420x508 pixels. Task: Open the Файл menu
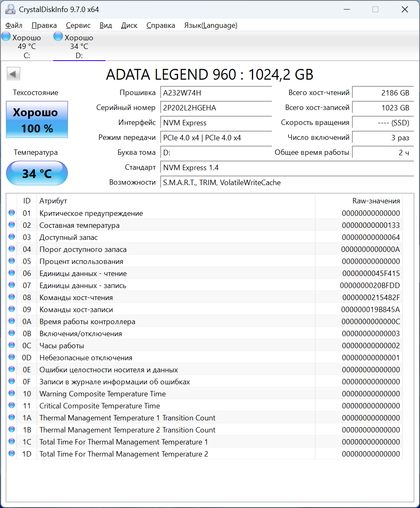(x=14, y=25)
